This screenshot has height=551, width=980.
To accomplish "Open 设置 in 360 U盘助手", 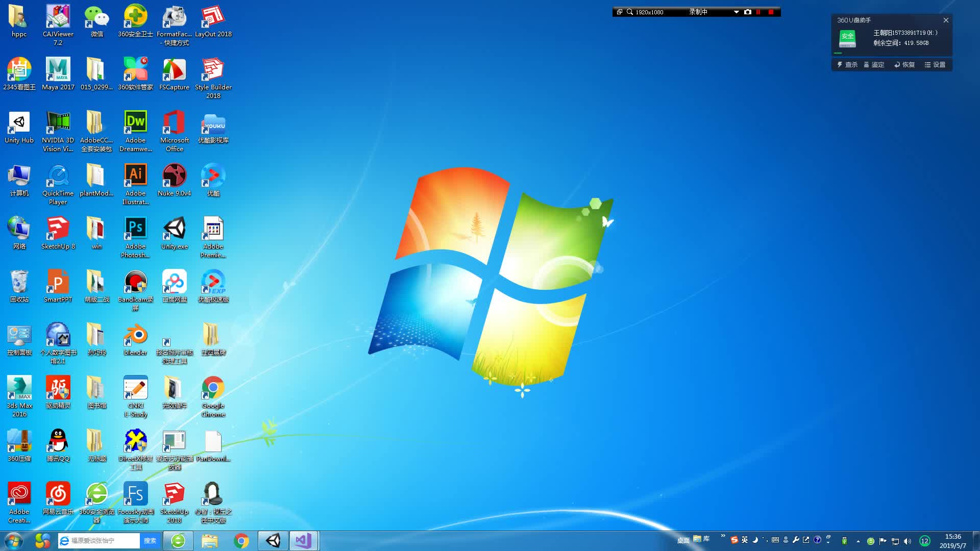I will pyautogui.click(x=935, y=65).
